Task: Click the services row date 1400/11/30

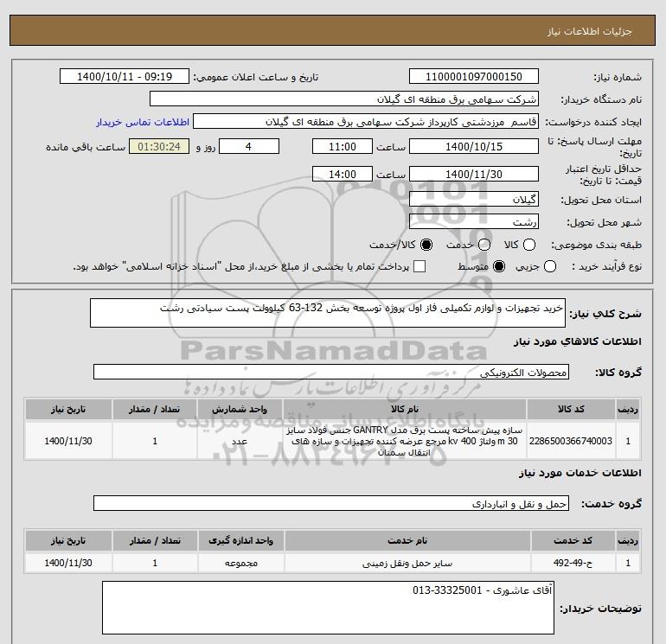Action: (68, 563)
